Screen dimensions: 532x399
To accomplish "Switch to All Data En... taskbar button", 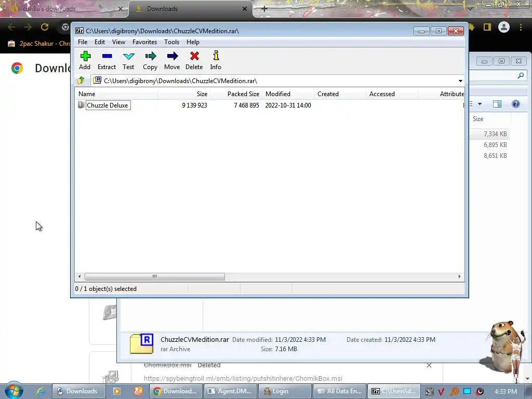I will click(339, 391).
